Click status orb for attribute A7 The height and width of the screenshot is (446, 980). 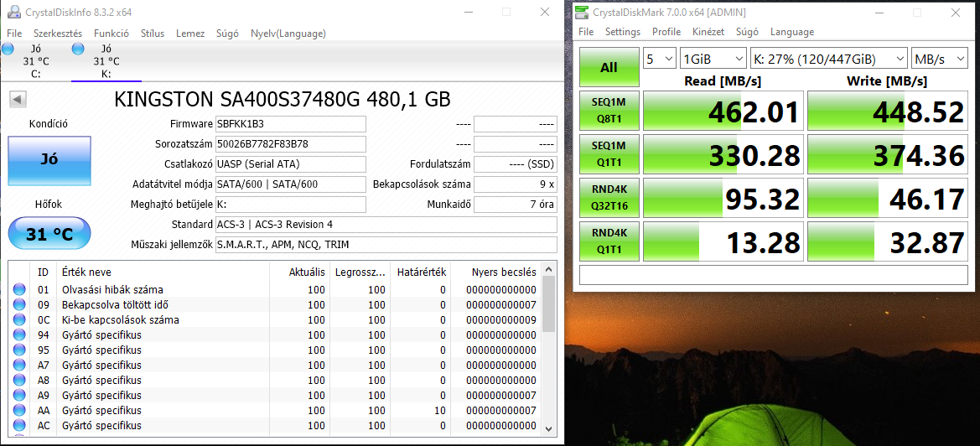pyautogui.click(x=19, y=365)
